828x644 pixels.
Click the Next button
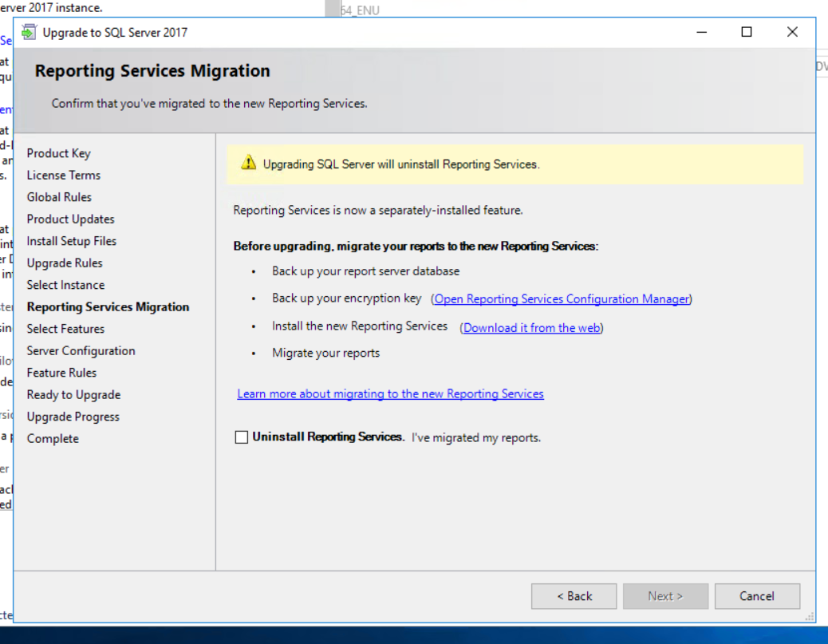click(665, 596)
